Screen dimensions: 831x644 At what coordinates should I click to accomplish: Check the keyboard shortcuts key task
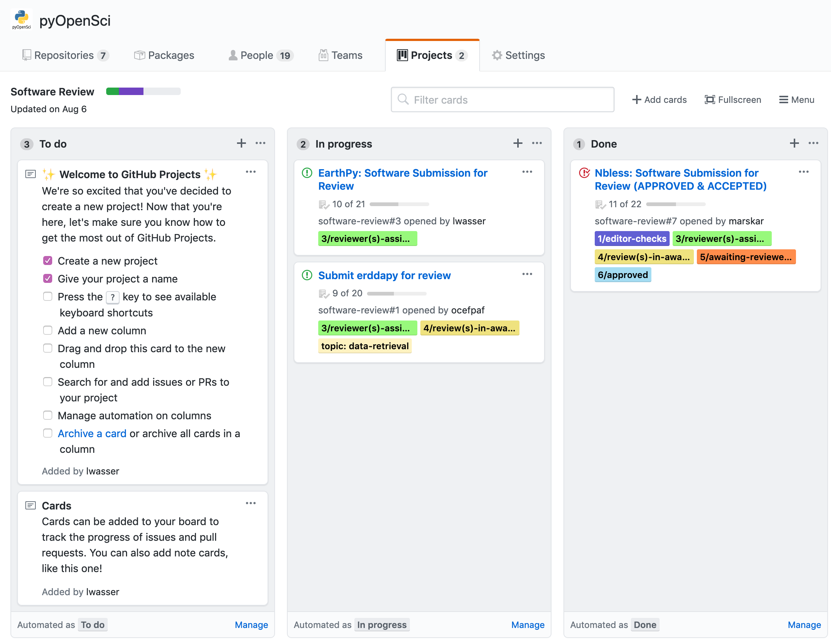(48, 297)
